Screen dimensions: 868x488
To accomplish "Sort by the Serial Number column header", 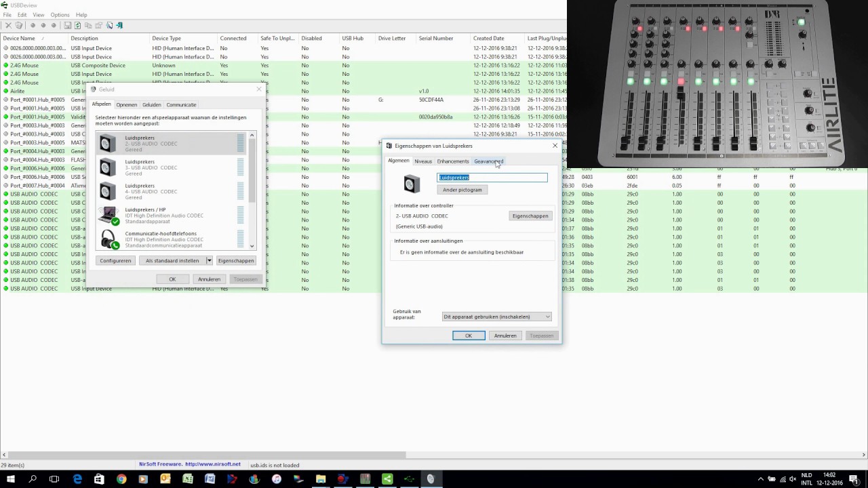I will click(x=443, y=38).
